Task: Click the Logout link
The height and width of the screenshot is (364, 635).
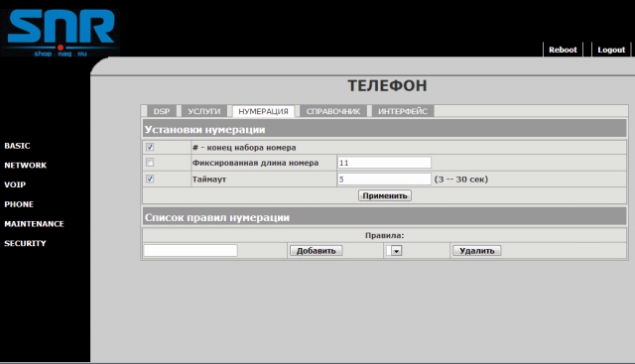Action: [x=611, y=50]
